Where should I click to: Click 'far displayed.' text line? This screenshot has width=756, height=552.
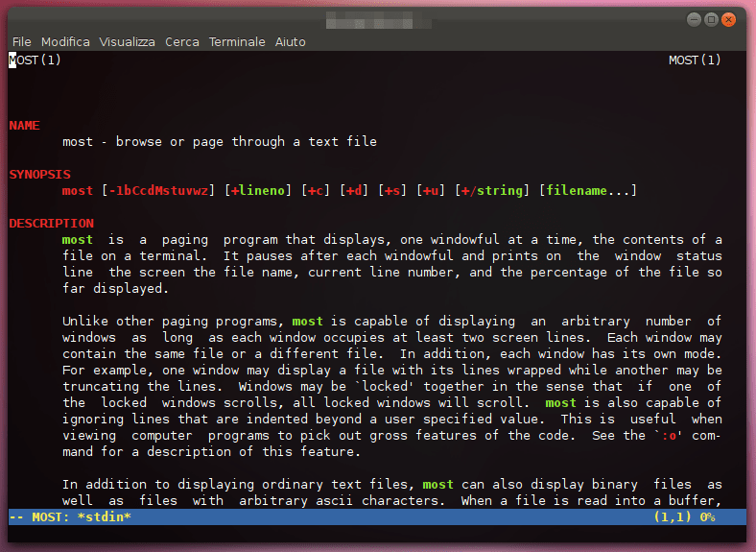point(116,289)
